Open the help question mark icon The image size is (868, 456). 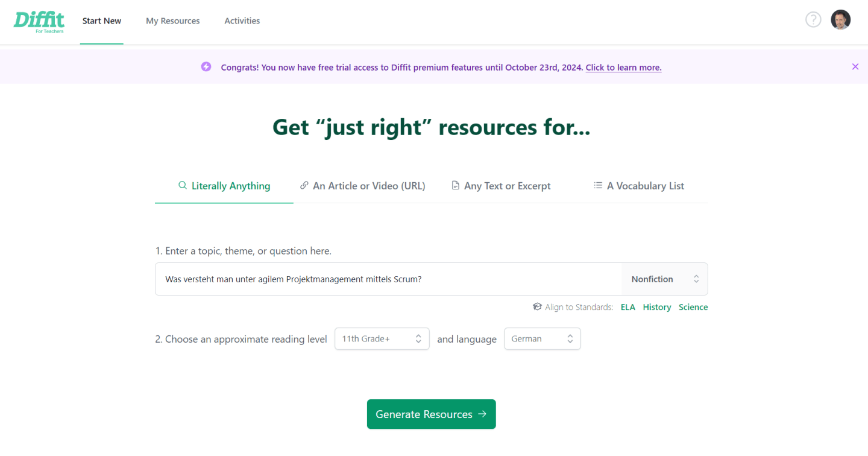pyautogui.click(x=813, y=19)
